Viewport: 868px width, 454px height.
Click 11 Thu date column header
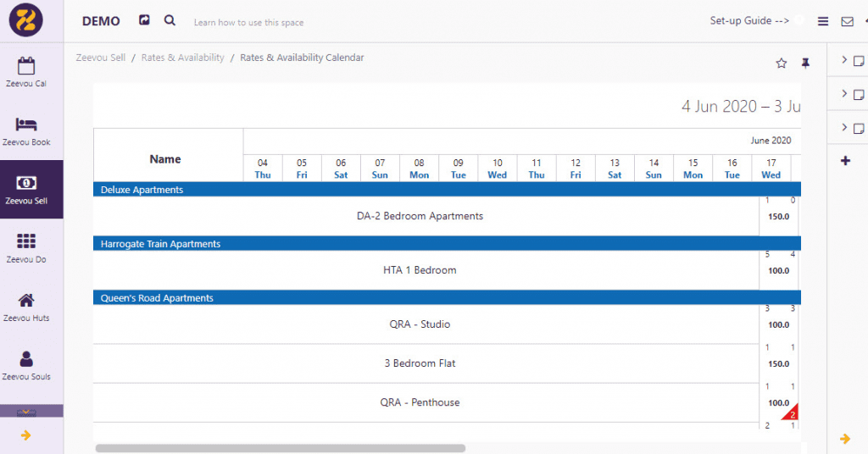coord(537,169)
